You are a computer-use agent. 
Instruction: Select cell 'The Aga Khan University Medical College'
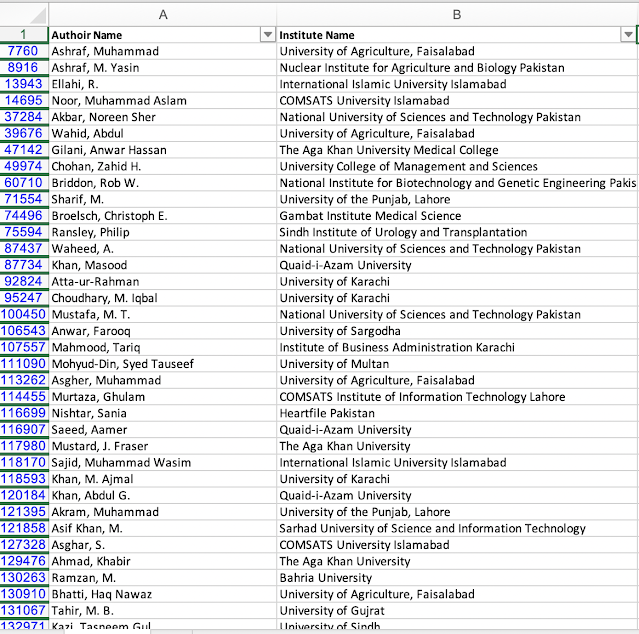[457, 150]
